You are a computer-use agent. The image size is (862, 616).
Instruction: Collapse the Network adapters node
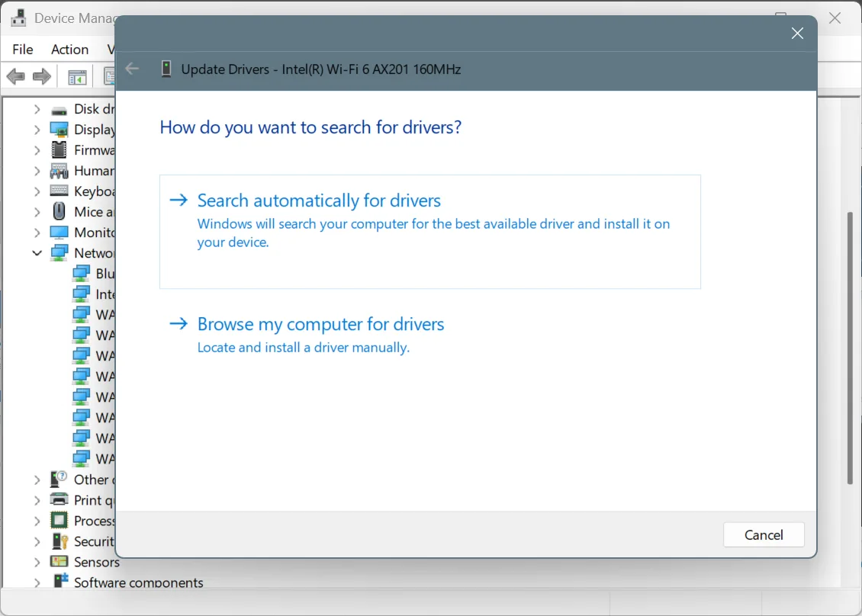pos(37,253)
